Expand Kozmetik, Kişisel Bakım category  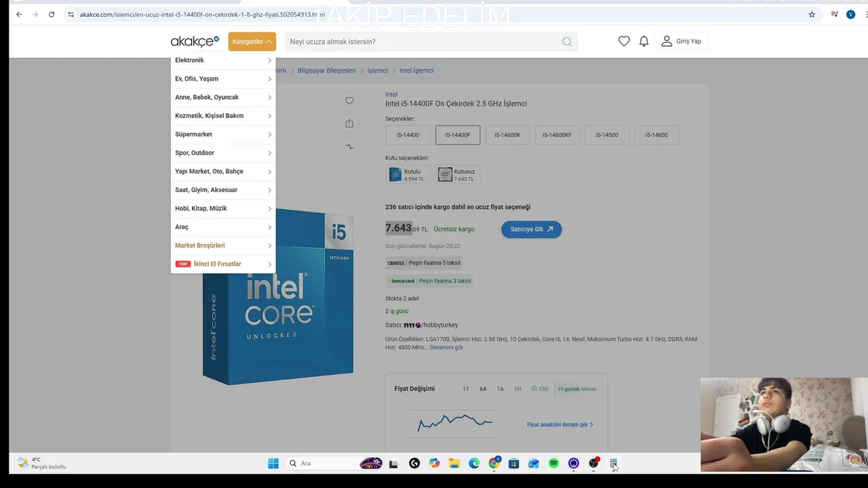[223, 116]
